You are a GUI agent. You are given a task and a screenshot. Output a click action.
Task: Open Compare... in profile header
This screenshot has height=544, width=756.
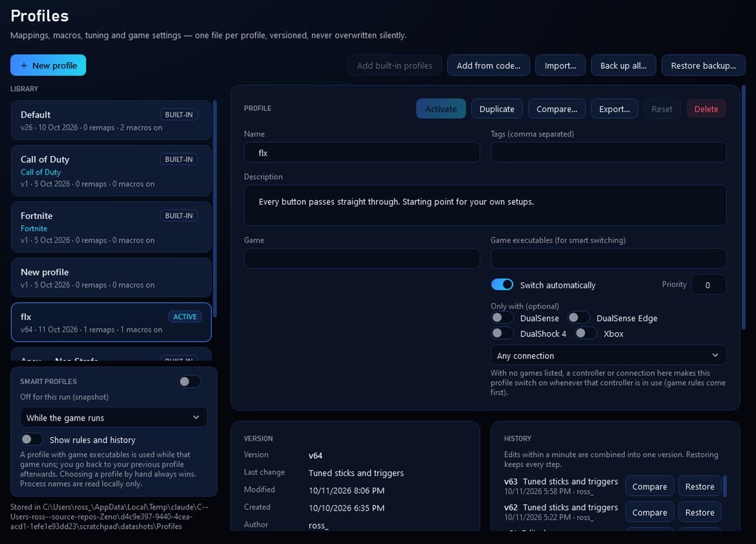tap(557, 109)
